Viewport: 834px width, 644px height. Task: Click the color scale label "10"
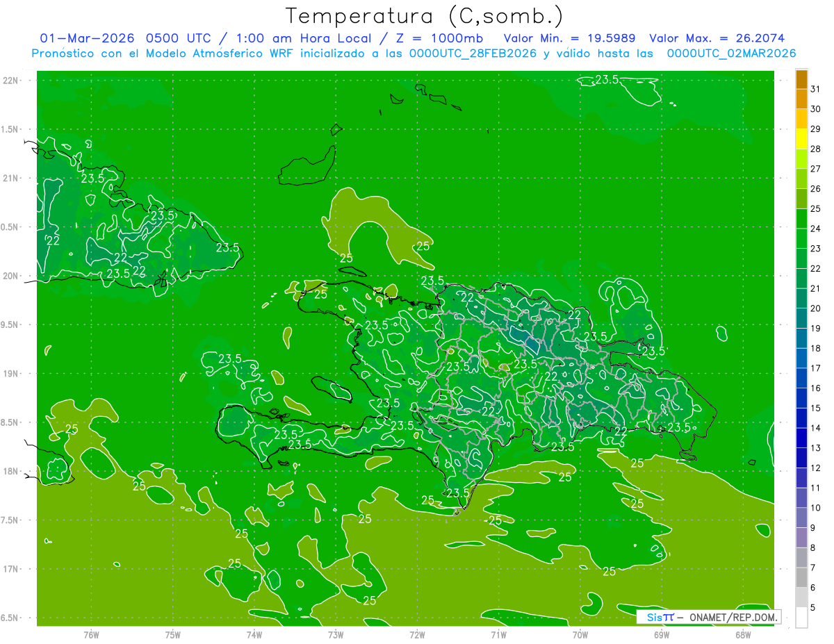coord(816,508)
